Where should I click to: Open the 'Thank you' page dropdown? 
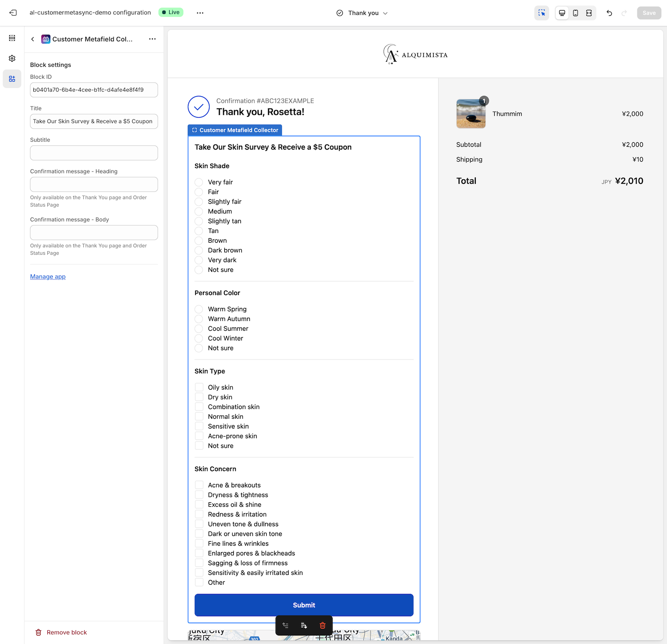coord(362,13)
